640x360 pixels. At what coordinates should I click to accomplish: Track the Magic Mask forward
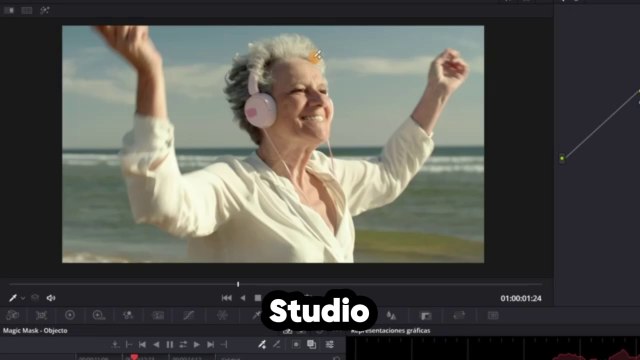pyautogui.click(x=197, y=345)
